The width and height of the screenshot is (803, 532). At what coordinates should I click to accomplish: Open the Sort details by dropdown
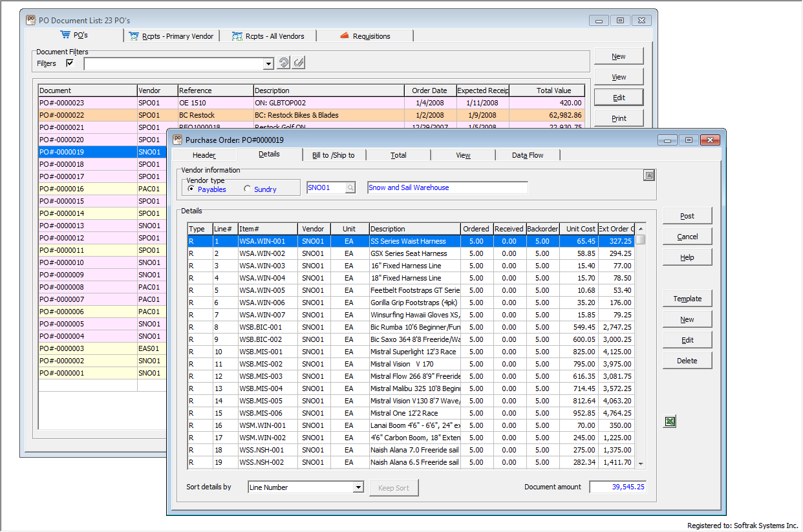(358, 487)
